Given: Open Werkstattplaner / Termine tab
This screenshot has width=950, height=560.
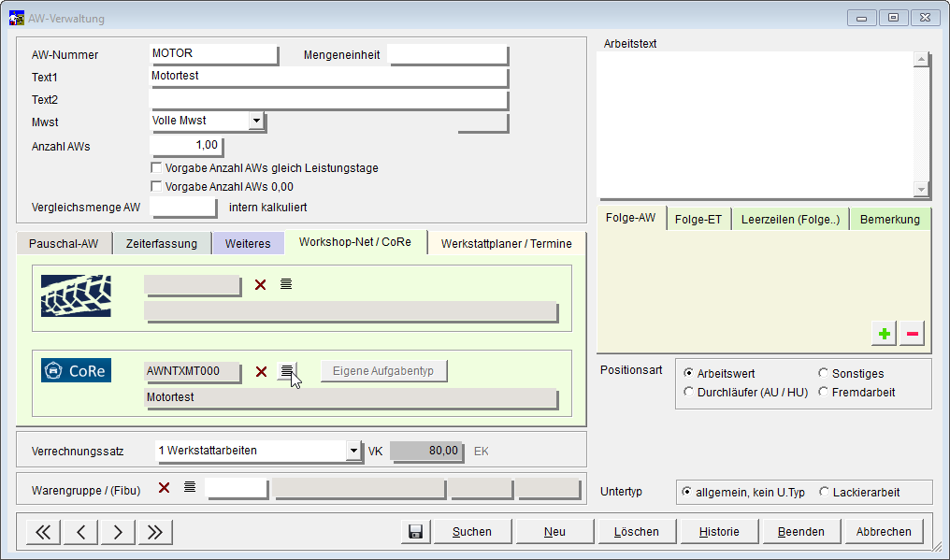Looking at the screenshot, I should click(507, 244).
